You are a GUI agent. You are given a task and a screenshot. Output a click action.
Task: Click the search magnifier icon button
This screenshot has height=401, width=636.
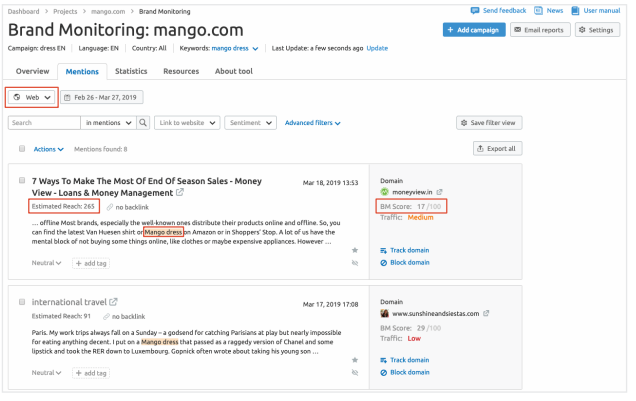[x=143, y=123]
